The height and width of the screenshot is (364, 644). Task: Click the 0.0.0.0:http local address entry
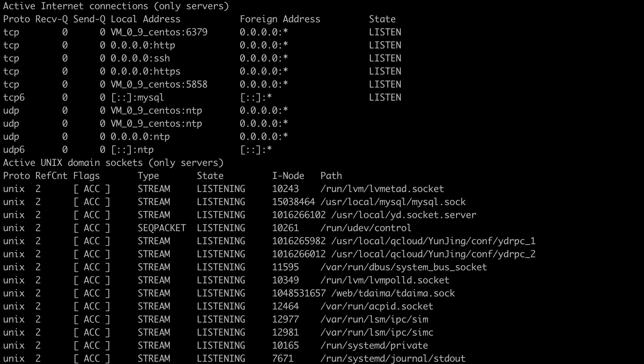(x=143, y=45)
